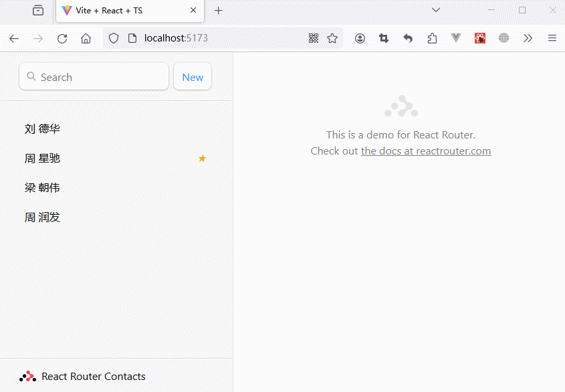Reload the current page
This screenshot has width=565, height=392.
point(62,39)
